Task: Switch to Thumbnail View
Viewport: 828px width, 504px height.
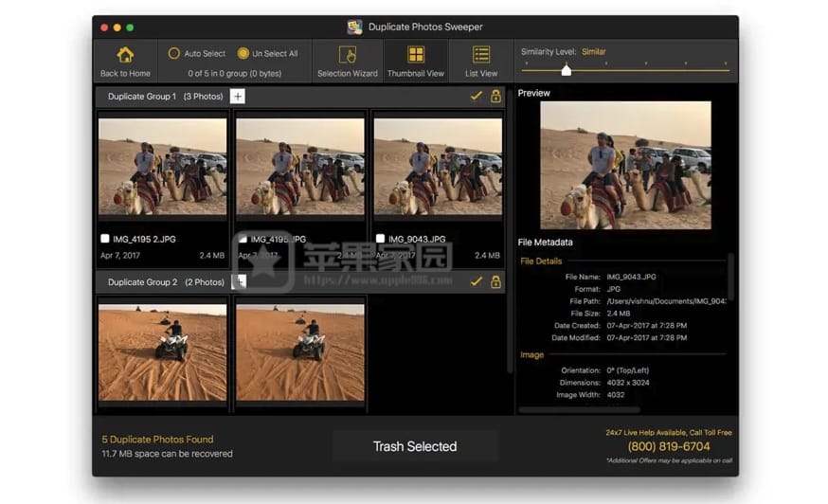Action: (x=416, y=62)
